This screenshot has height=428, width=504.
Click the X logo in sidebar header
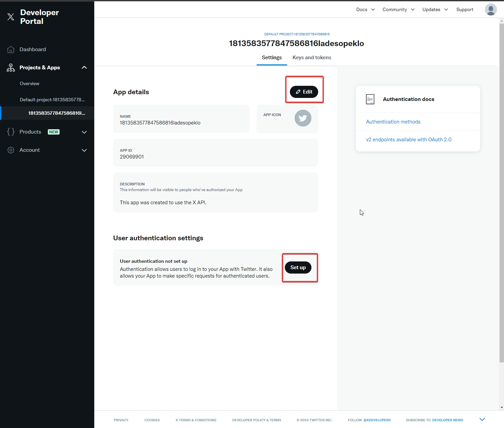tap(11, 17)
